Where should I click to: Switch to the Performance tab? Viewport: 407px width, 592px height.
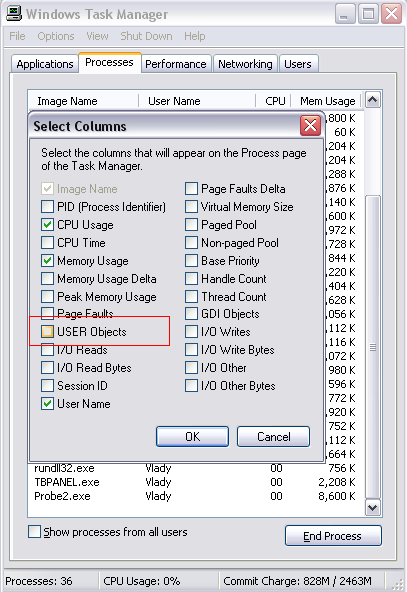pos(176,64)
